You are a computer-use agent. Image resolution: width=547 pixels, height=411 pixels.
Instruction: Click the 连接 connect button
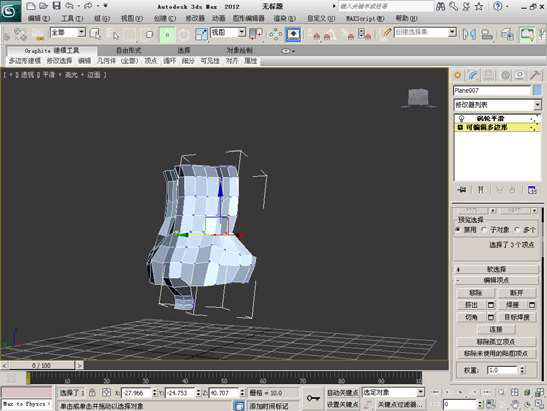point(496,329)
